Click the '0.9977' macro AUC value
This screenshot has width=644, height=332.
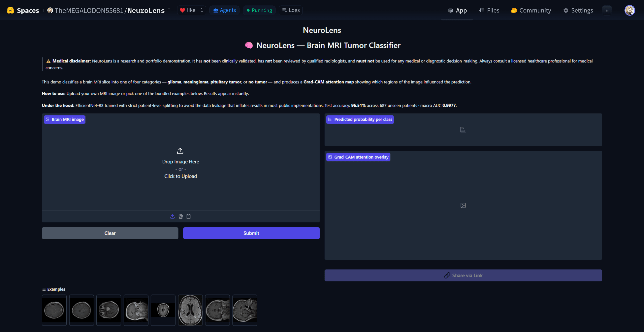pos(449,106)
